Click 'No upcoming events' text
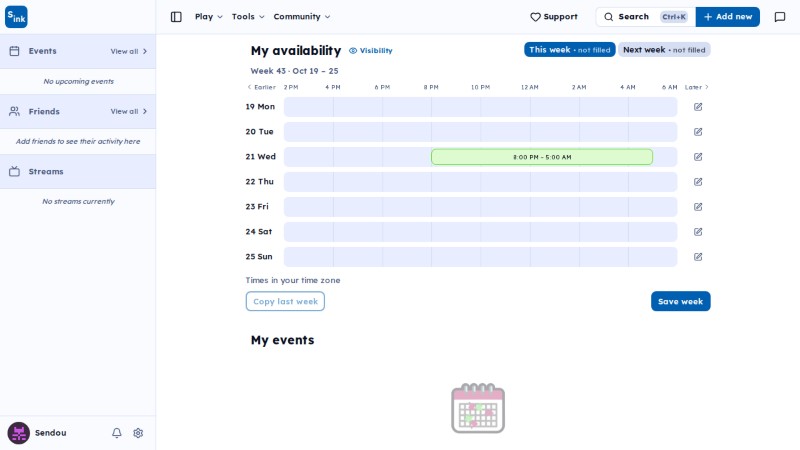800x450 pixels. 79,81
